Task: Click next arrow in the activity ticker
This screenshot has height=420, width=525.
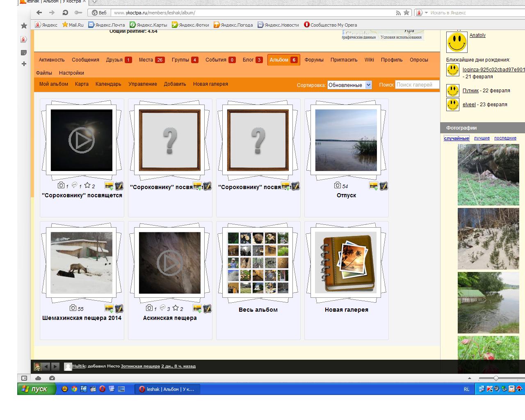Action: [55, 366]
